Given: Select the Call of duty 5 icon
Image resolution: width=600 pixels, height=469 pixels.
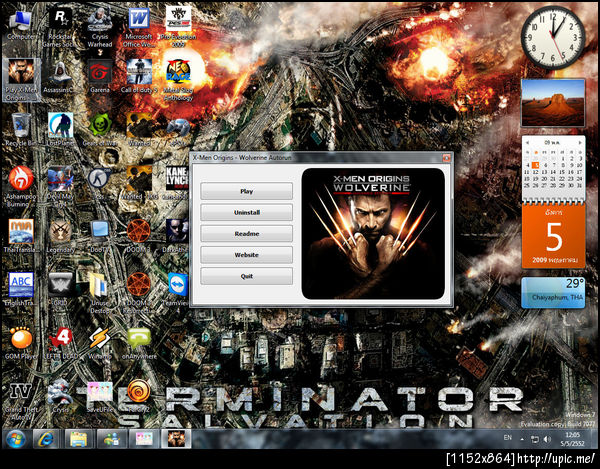Looking at the screenshot, I should [139, 77].
